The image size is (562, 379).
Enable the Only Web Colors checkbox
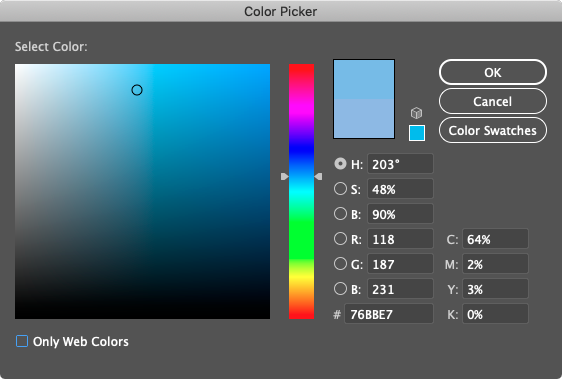click(22, 341)
